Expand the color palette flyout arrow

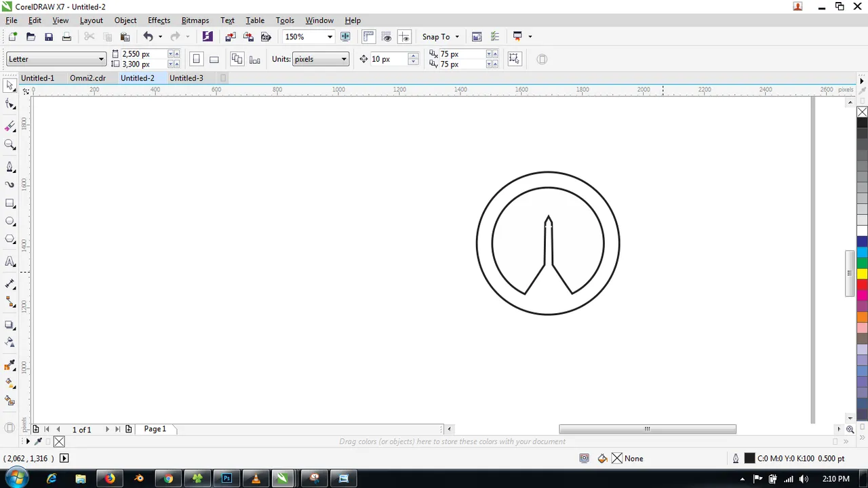pos(862,81)
